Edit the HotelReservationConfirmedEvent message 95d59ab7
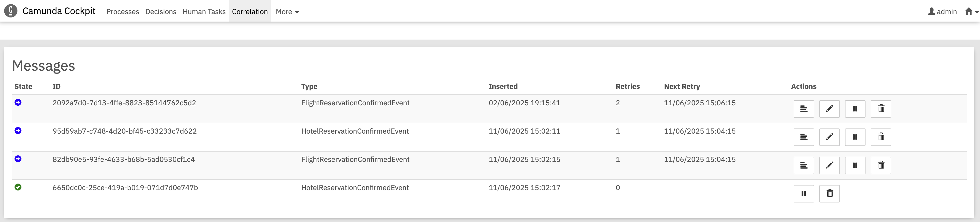This screenshot has height=222, width=980. (x=829, y=137)
